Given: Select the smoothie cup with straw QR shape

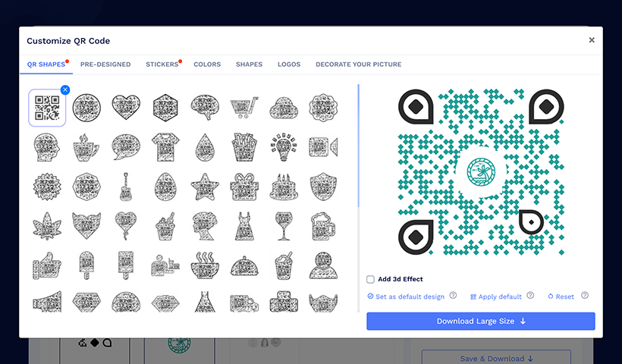Looking at the screenshot, I should pos(284,265).
